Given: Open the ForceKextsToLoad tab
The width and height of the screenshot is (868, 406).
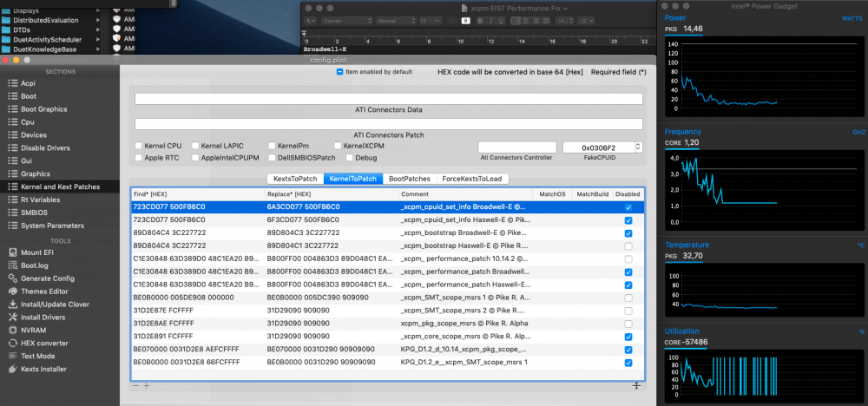Looking at the screenshot, I should pyautogui.click(x=472, y=179).
